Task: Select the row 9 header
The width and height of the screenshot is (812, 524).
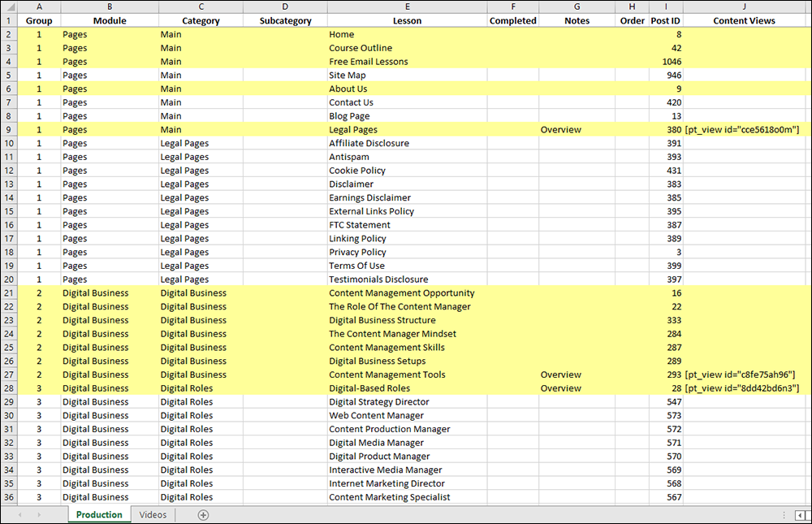Action: tap(9, 129)
